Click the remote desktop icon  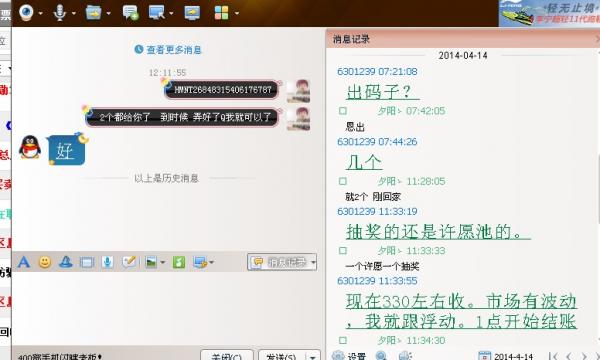157,13
